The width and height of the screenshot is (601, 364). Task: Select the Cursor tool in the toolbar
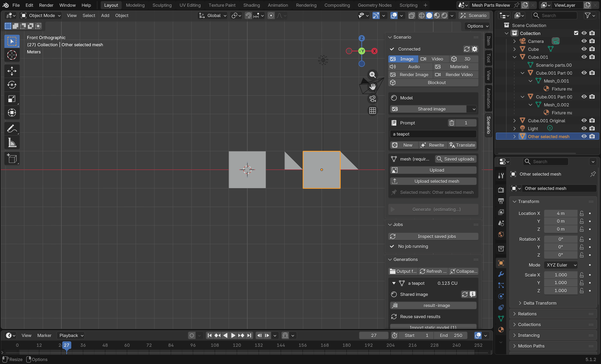click(12, 55)
